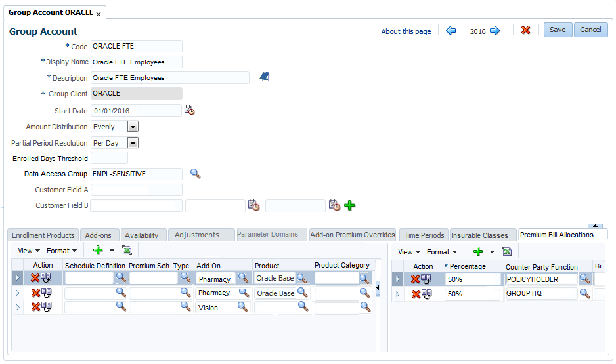This screenshot has width=616, height=364.
Task: Search for Data Access Group with magnifier
Action: [195, 173]
